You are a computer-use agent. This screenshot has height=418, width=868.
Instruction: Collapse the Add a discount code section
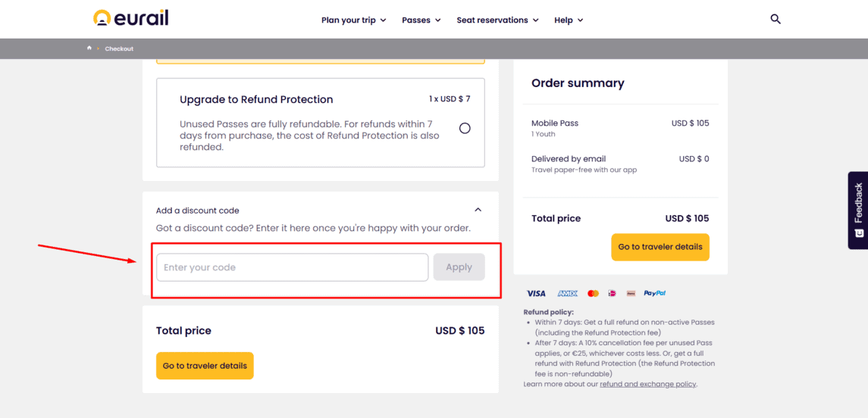(478, 210)
